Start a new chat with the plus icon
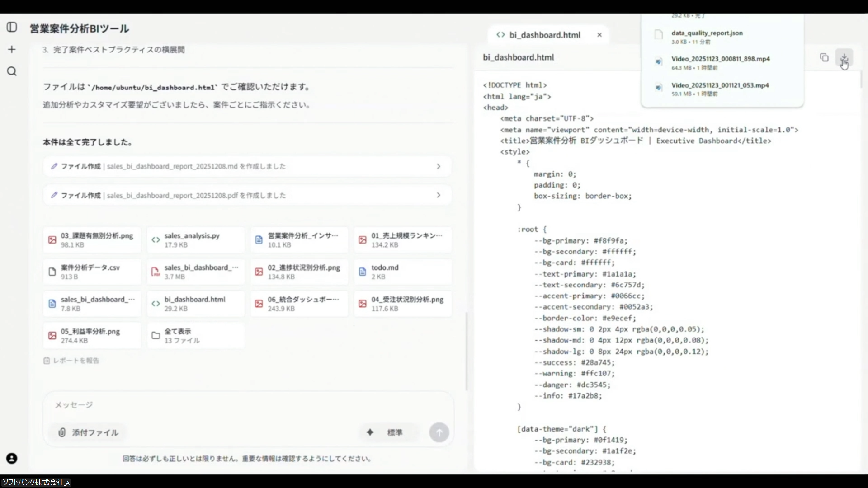 point(12,49)
